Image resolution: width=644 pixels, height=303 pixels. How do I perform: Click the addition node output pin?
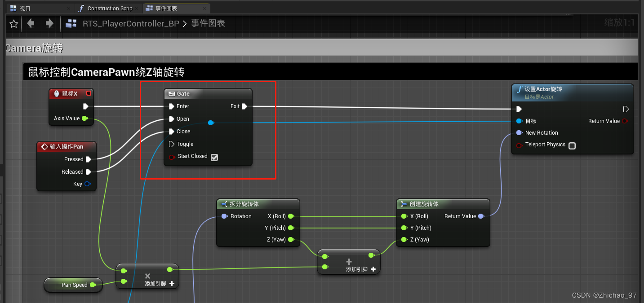(x=371, y=255)
